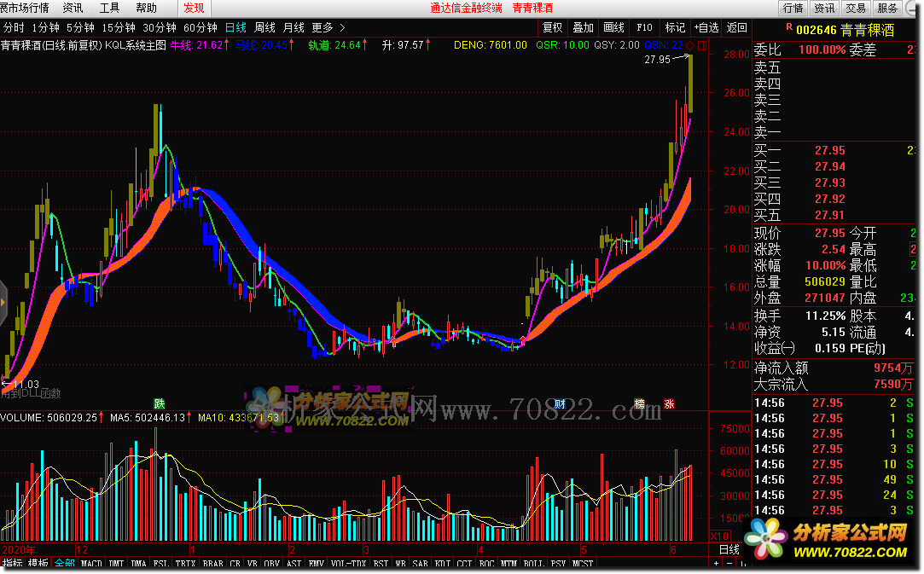Click the 交易 trading button
Viewport: 924px width, 574px height.
click(856, 8)
